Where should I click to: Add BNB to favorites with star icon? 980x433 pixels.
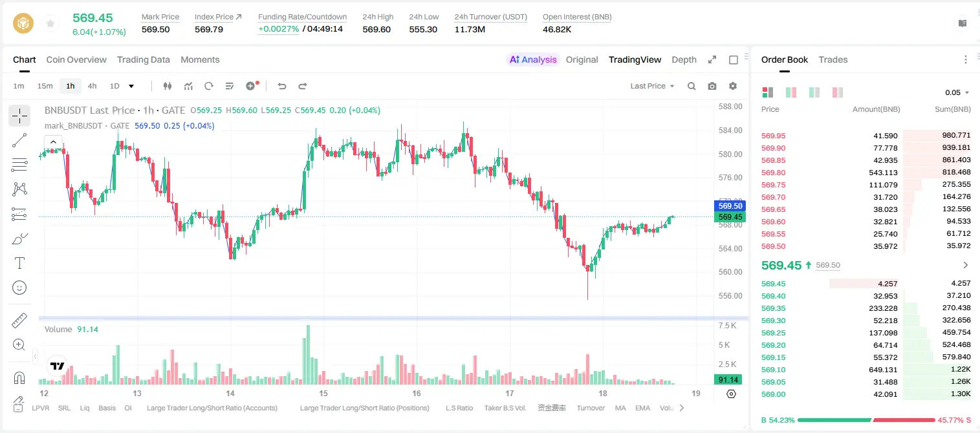click(x=50, y=24)
